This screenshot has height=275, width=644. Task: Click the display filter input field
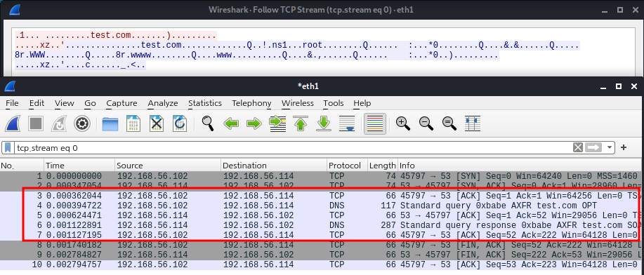[294, 148]
